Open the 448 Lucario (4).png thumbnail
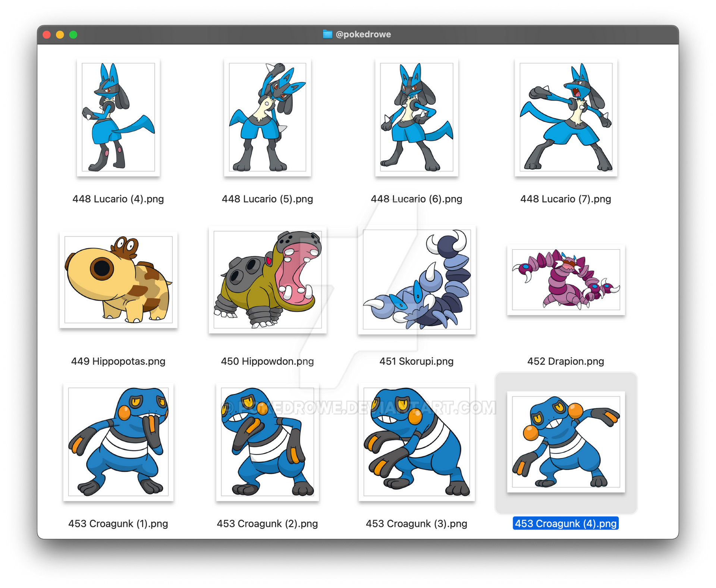The width and height of the screenshot is (716, 588). [x=118, y=117]
